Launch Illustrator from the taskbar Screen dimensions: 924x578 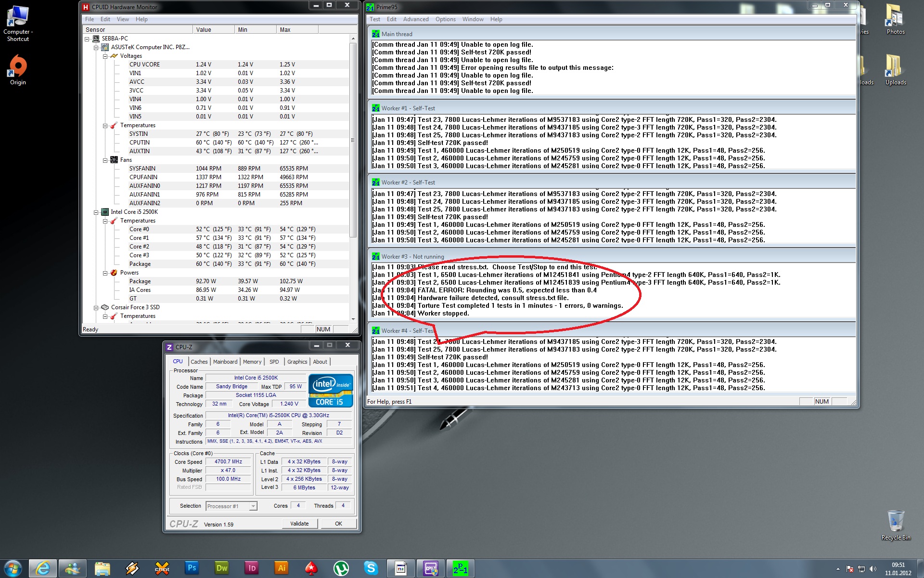[x=282, y=568]
